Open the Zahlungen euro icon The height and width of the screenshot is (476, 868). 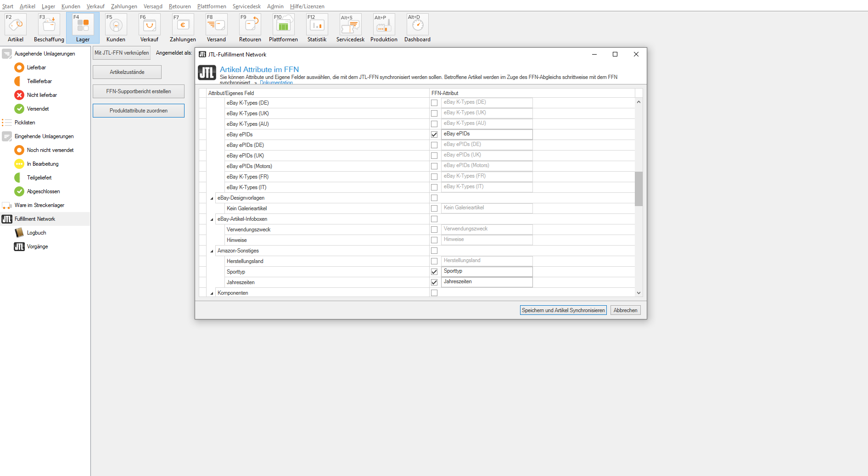point(182,24)
